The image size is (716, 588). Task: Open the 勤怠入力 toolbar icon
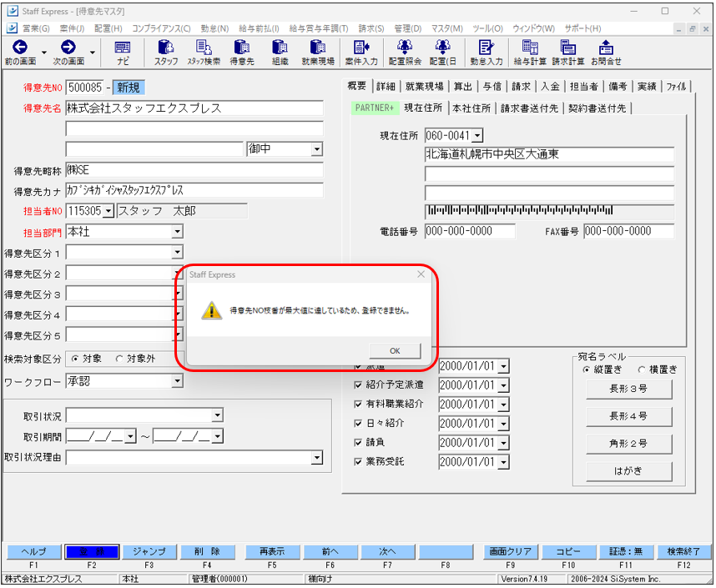pyautogui.click(x=487, y=52)
